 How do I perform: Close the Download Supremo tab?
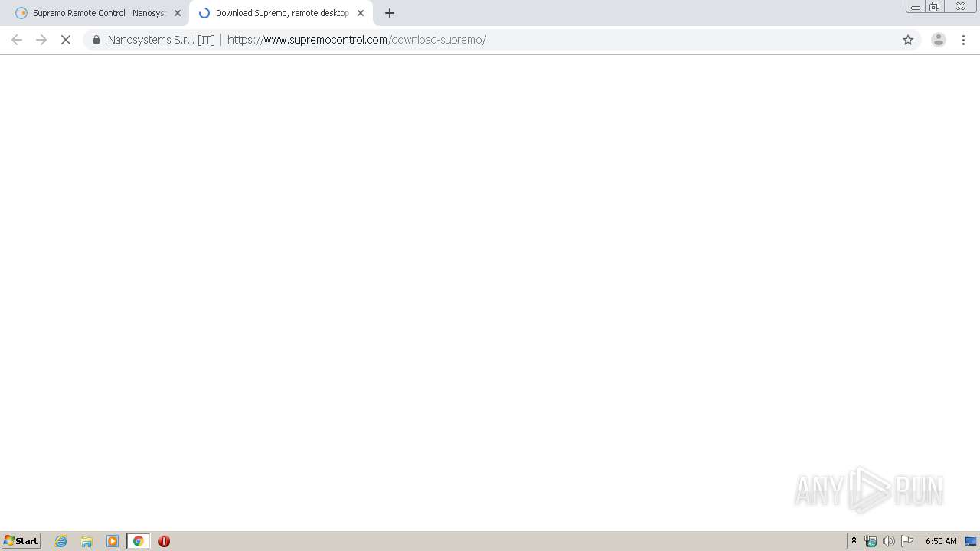[361, 13]
